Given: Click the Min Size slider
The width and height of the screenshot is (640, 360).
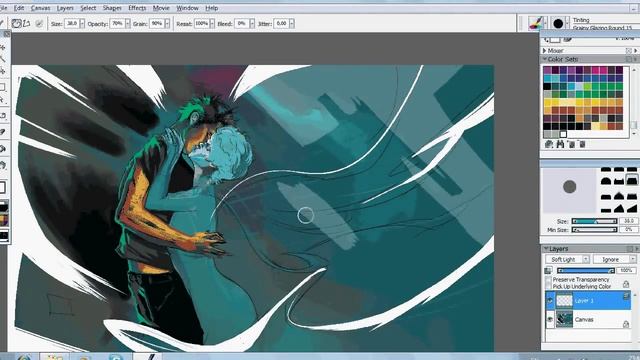Looking at the screenshot, I should tap(594, 230).
